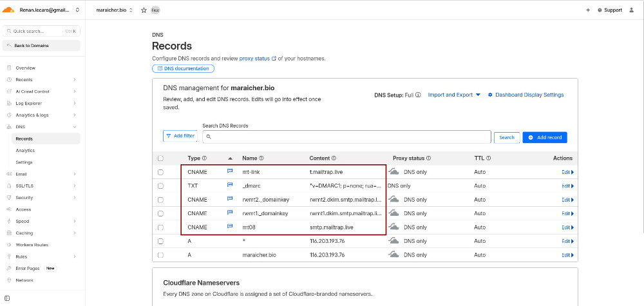This screenshot has width=644, height=306.
Task: Open the DNS documentation link
Action: (183, 68)
